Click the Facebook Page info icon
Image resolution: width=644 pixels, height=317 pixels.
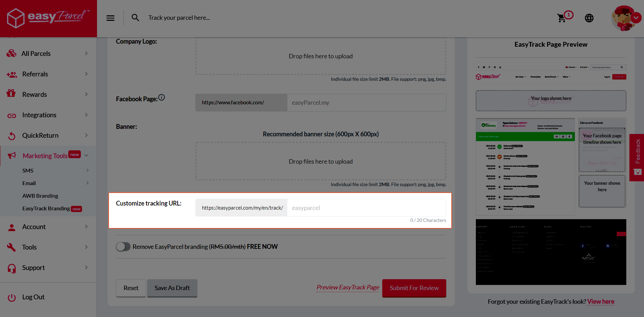(162, 97)
